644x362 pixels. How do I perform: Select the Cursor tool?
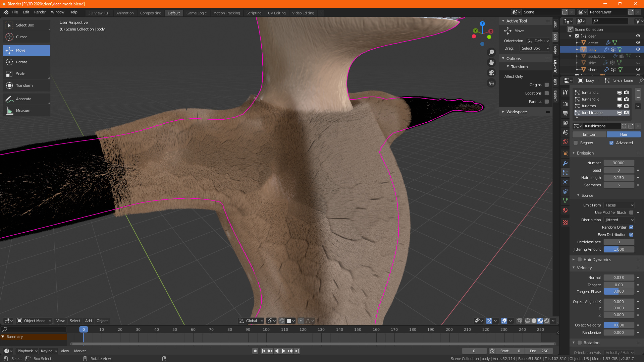pos(26,37)
